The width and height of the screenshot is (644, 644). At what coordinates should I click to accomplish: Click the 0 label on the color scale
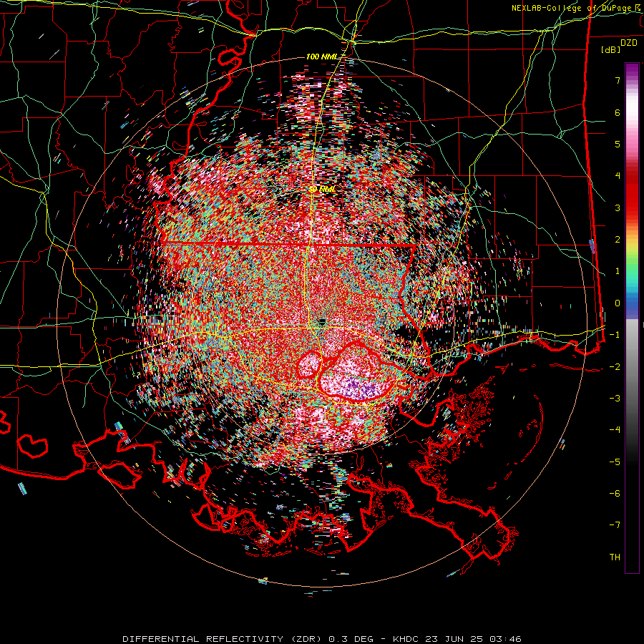tap(618, 303)
